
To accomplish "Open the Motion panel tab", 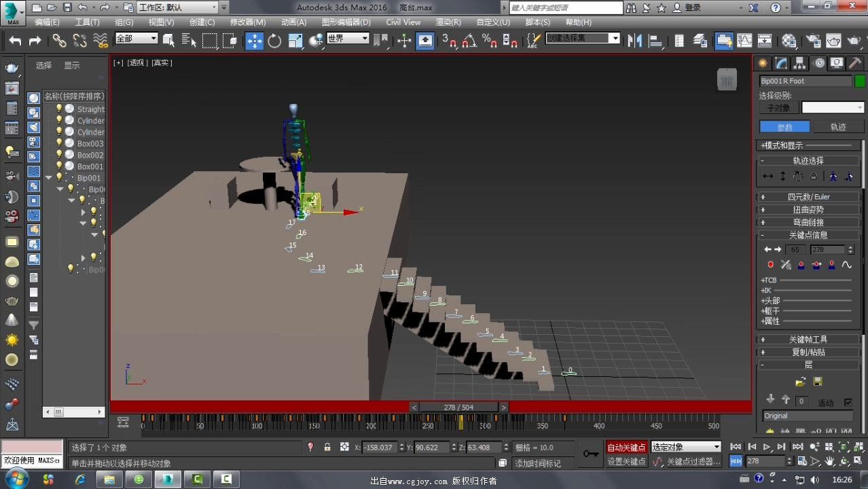I will tap(818, 63).
